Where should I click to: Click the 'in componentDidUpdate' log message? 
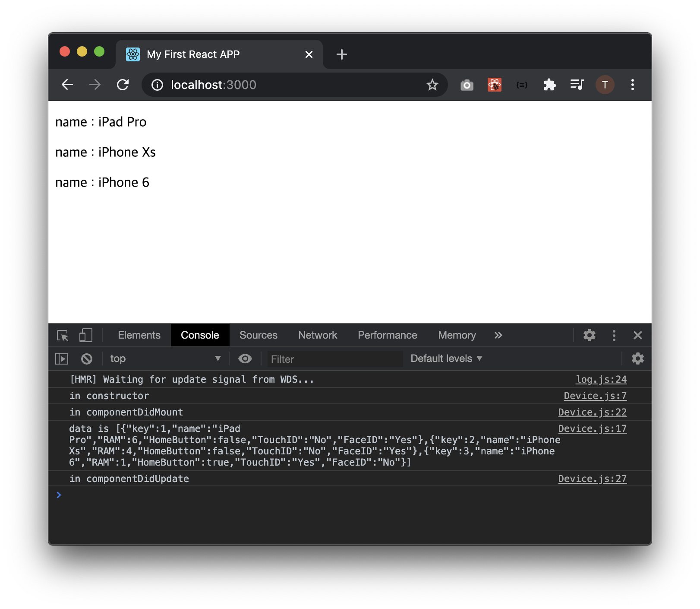coord(129,479)
